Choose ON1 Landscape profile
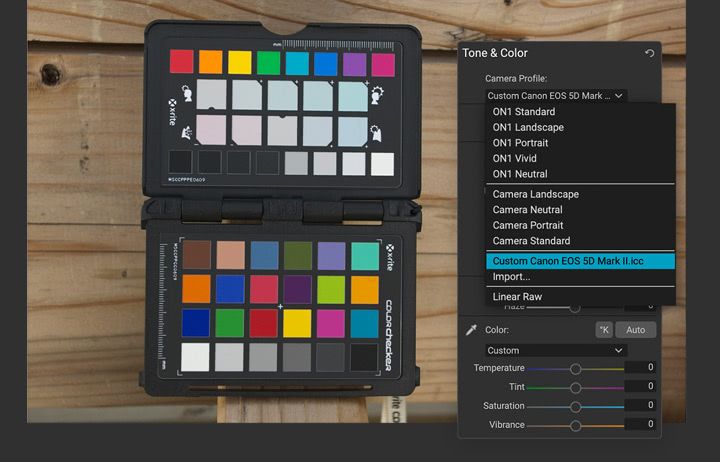The image size is (720, 462). 580,127
